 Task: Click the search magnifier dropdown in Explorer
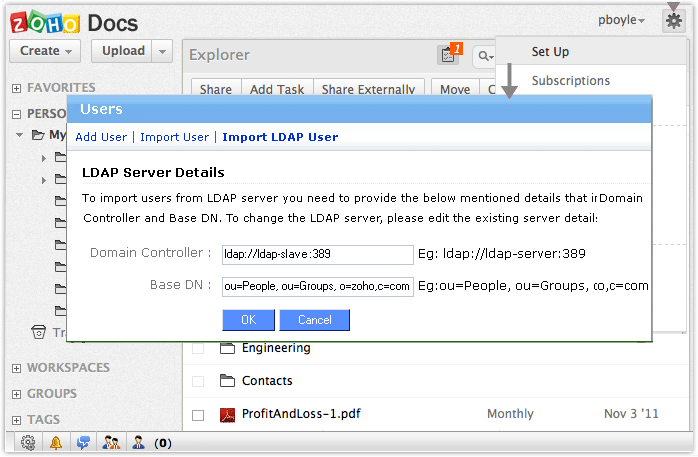click(x=485, y=57)
